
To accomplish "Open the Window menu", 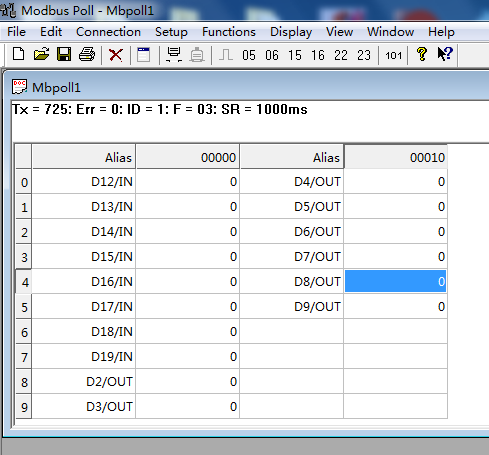I will click(x=390, y=32).
